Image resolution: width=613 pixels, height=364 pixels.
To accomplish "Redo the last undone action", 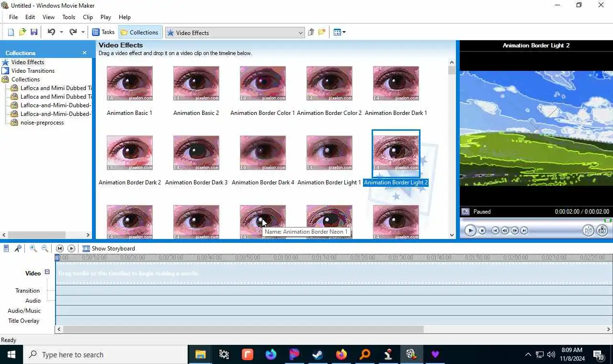I will pos(73,32).
